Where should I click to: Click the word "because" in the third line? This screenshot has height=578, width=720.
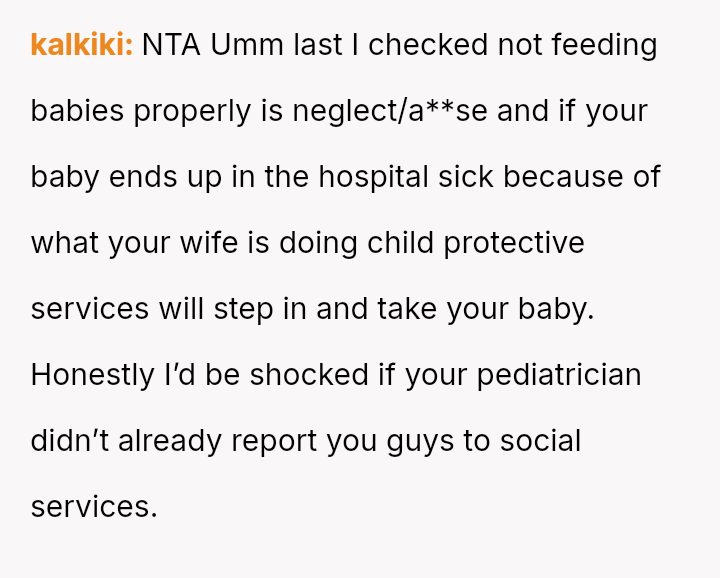(561, 177)
